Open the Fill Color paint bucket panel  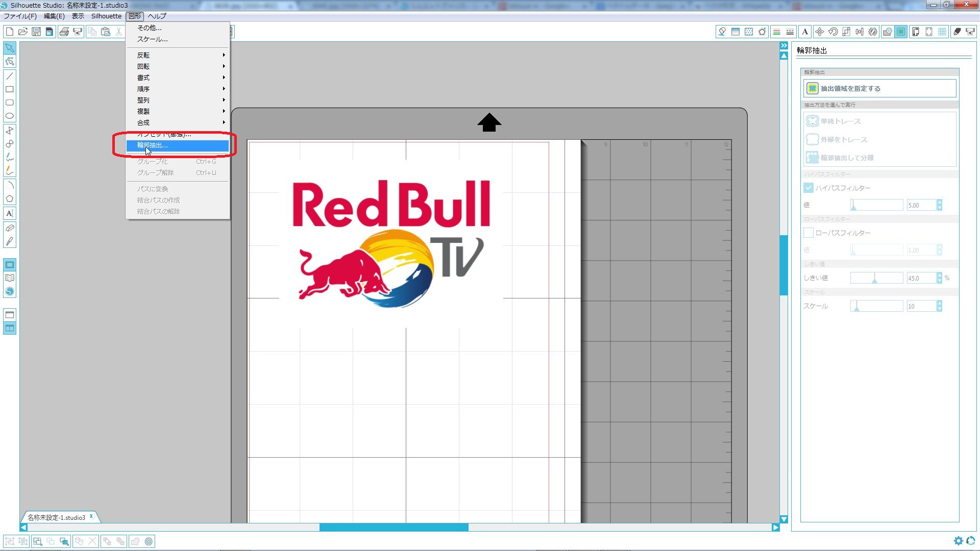[722, 32]
